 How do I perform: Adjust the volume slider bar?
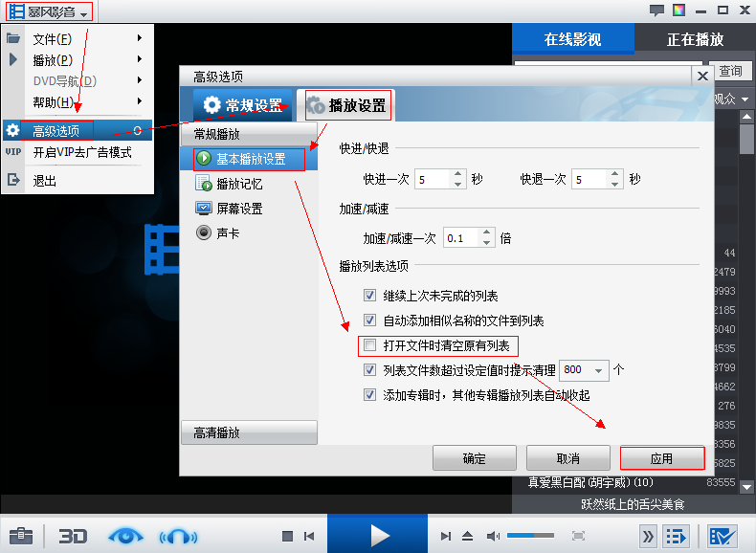coord(530,536)
